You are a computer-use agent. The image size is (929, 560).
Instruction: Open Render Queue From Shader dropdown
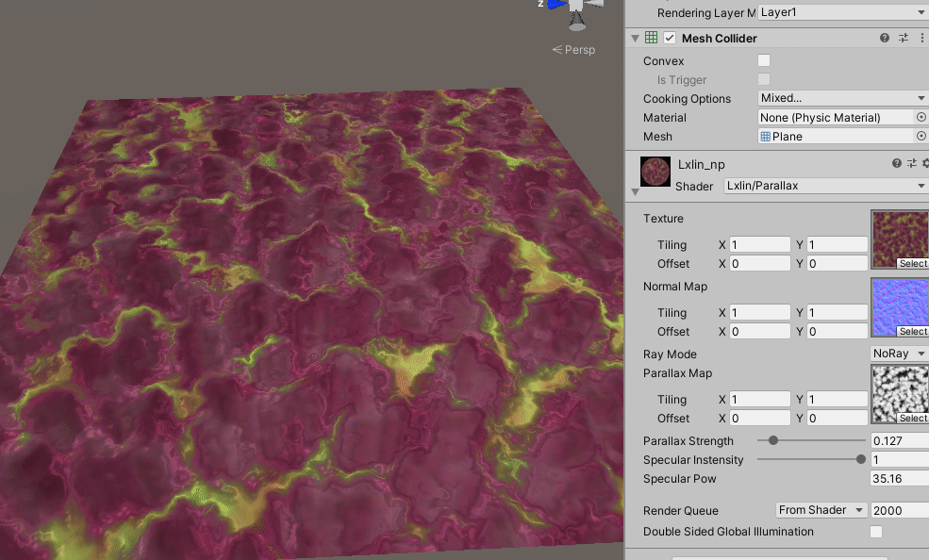821,510
